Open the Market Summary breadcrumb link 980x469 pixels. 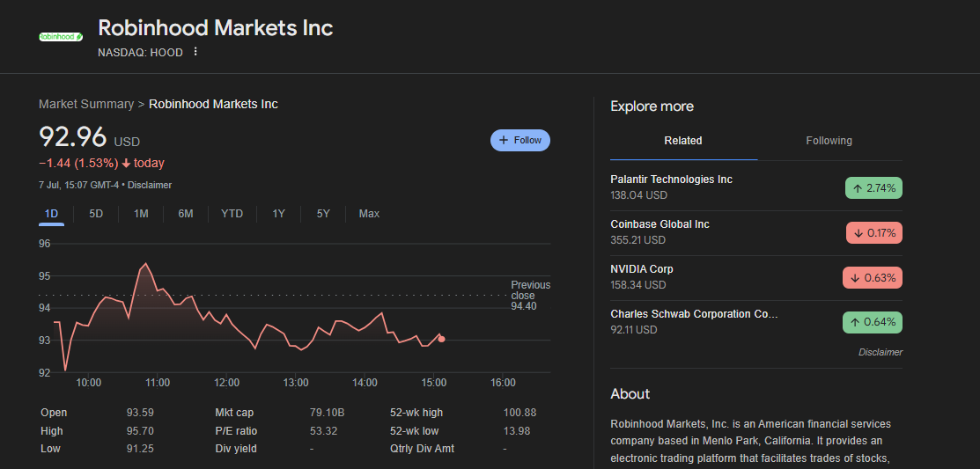click(86, 104)
